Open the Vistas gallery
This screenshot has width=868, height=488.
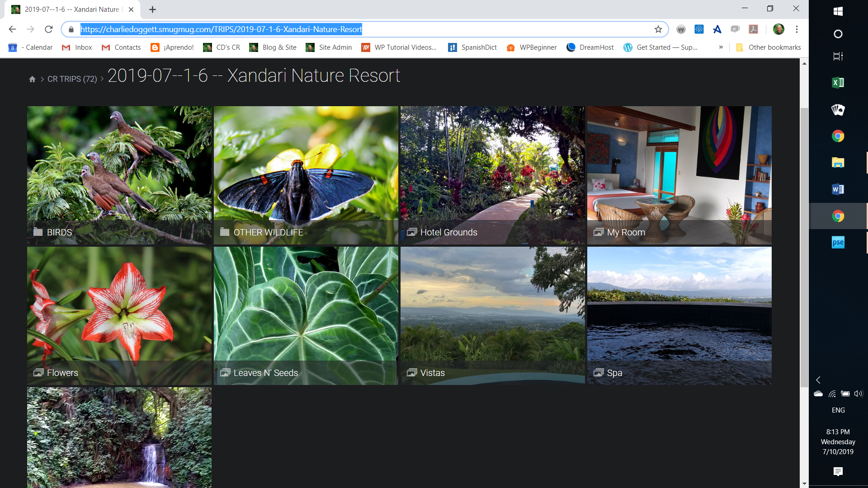coord(493,316)
